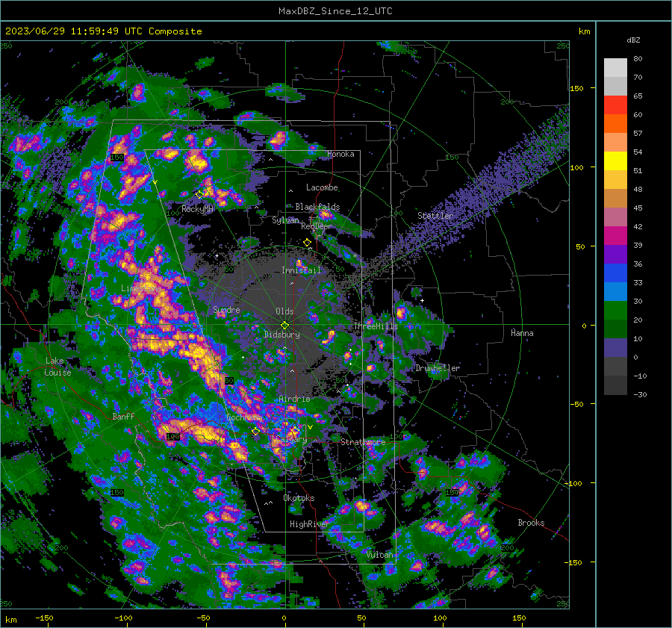Click the Strathmore map label
The height and width of the screenshot is (628, 672).
click(x=363, y=441)
